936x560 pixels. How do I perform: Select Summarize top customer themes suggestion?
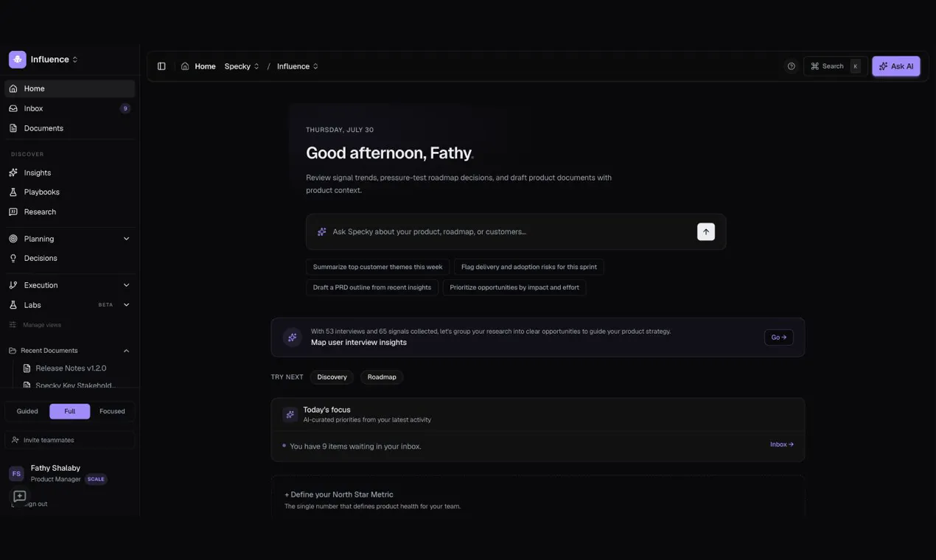pos(378,267)
